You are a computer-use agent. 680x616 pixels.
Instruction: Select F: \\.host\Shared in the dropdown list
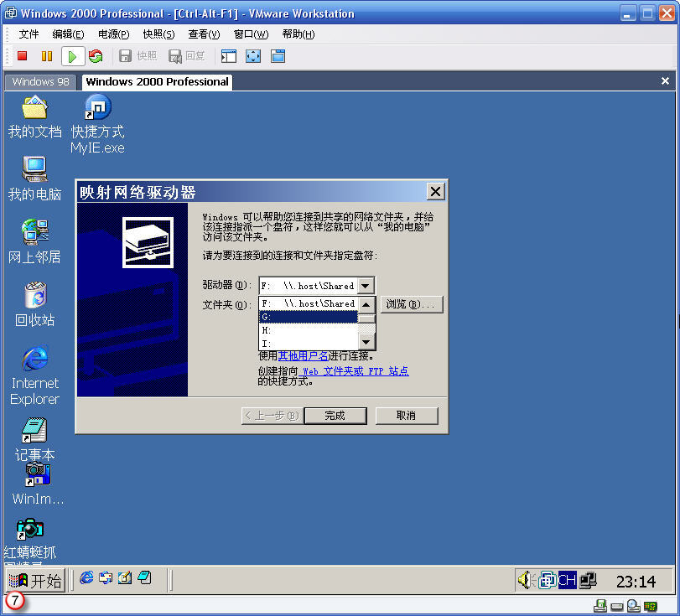tap(309, 304)
